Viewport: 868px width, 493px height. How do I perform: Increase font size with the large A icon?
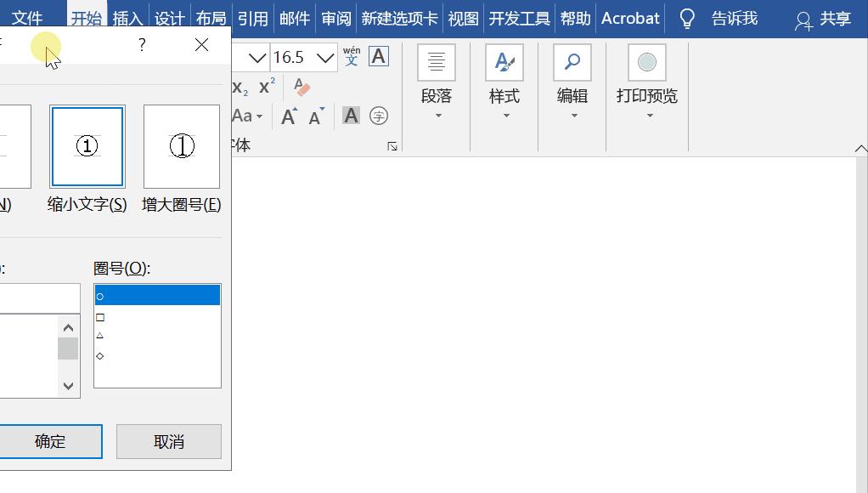coord(288,116)
